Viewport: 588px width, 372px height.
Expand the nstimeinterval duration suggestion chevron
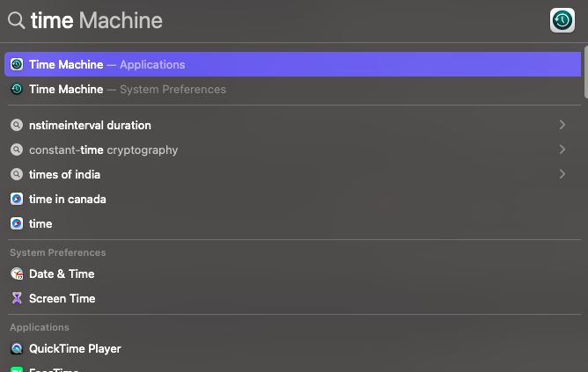click(562, 125)
